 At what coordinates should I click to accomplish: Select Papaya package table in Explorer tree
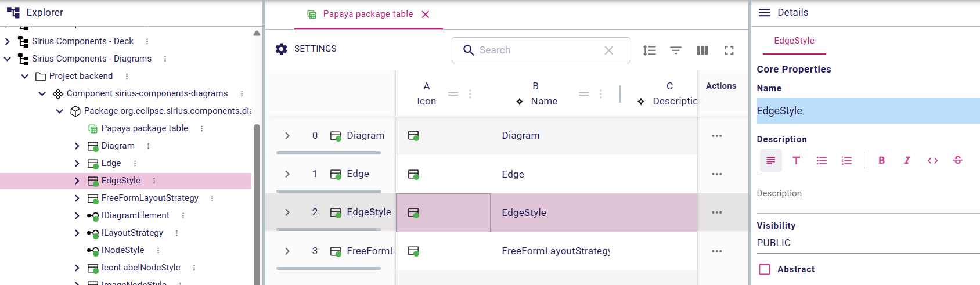click(x=145, y=128)
